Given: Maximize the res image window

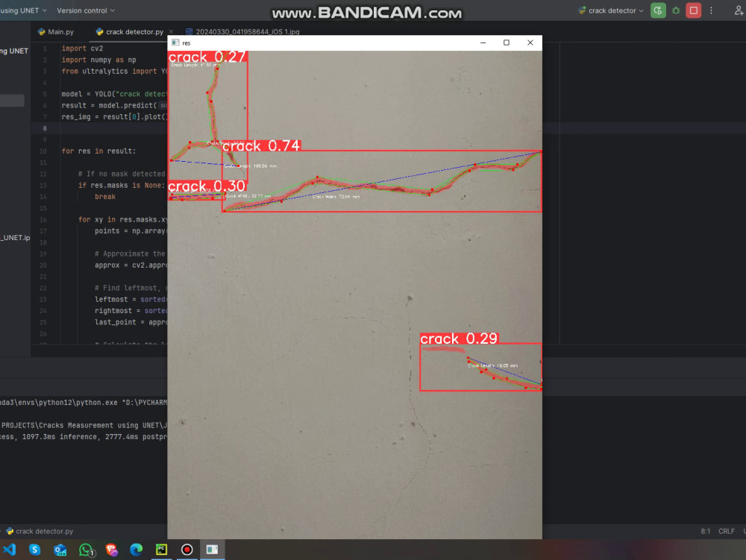Looking at the screenshot, I should (507, 43).
